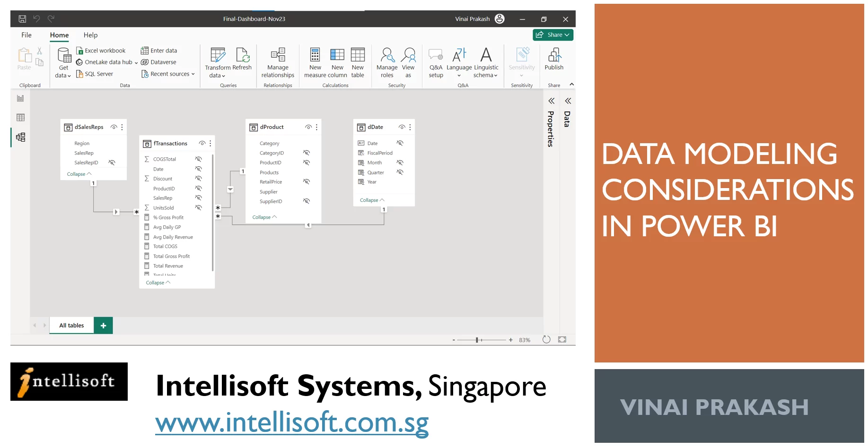
Task: Toggle visibility of RetailPrice field
Action: pyautogui.click(x=307, y=181)
